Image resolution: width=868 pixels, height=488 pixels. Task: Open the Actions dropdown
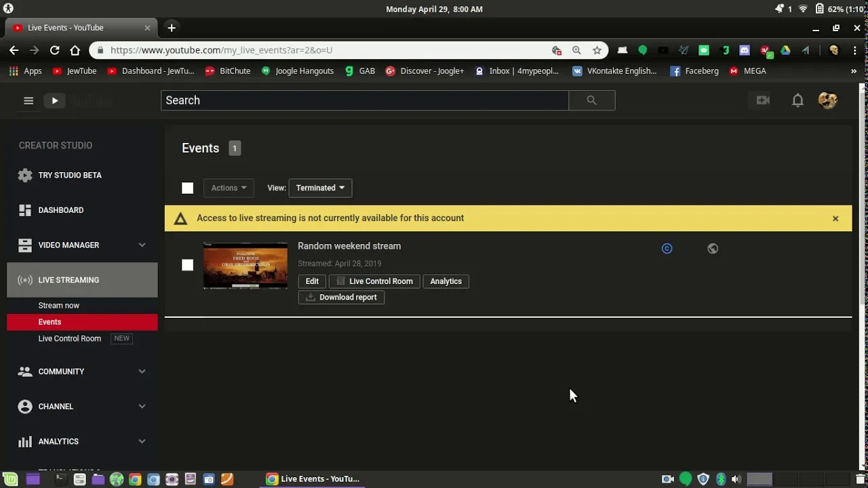(229, 188)
